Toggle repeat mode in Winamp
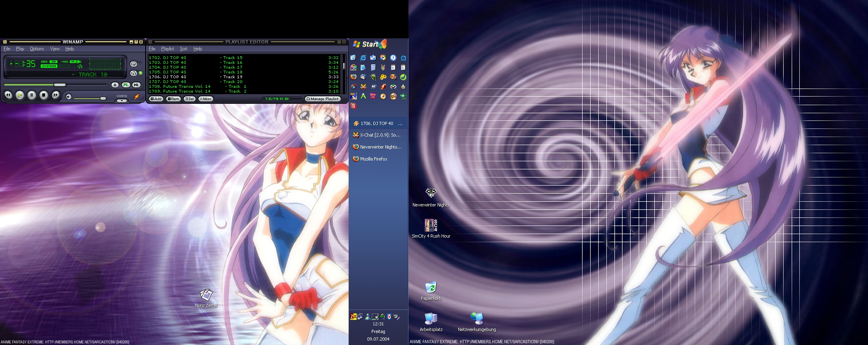This screenshot has height=345, width=868. (134, 64)
